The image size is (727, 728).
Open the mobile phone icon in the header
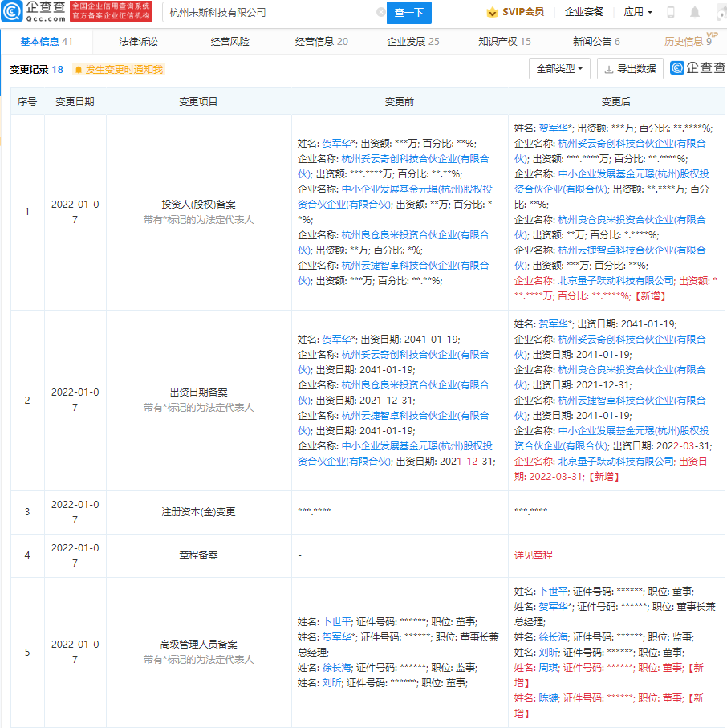[670, 12]
